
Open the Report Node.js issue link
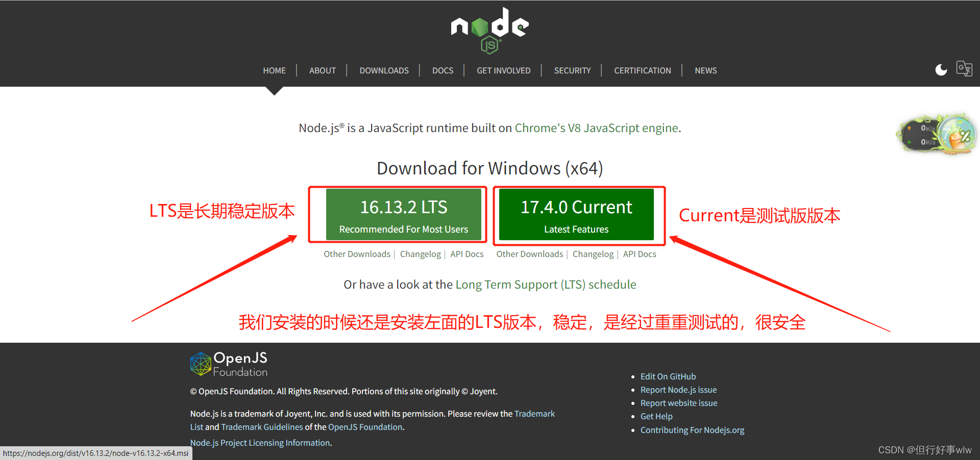[678, 390]
